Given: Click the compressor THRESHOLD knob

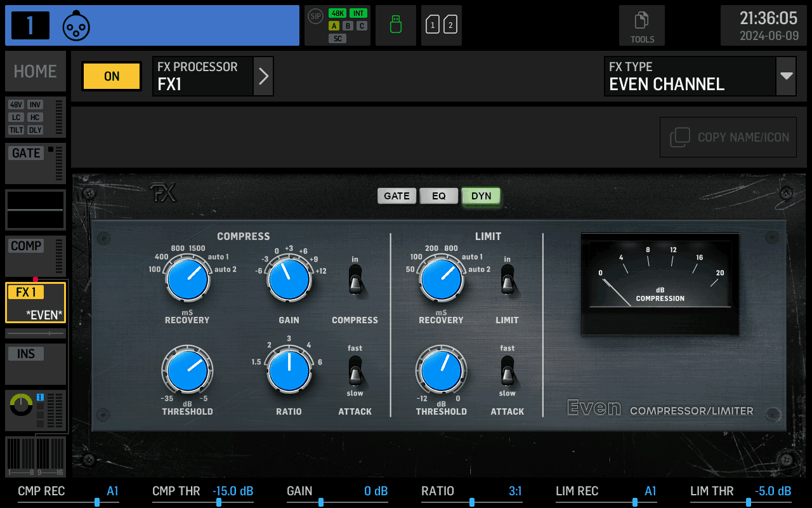Looking at the screenshot, I should click(x=188, y=370).
